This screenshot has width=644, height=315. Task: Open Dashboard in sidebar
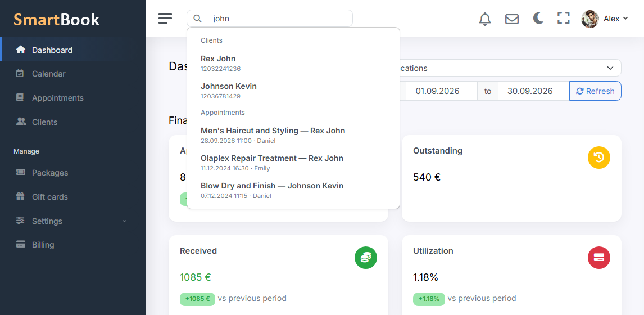point(73,49)
